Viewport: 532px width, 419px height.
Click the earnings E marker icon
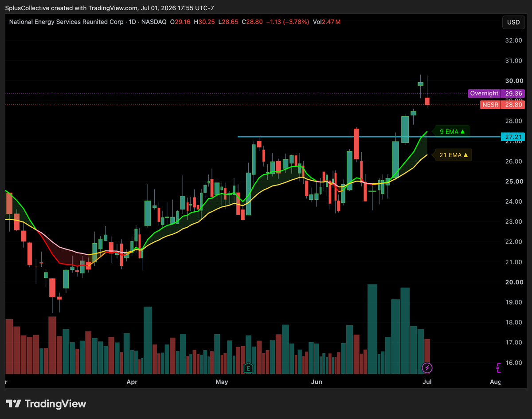pos(248,368)
